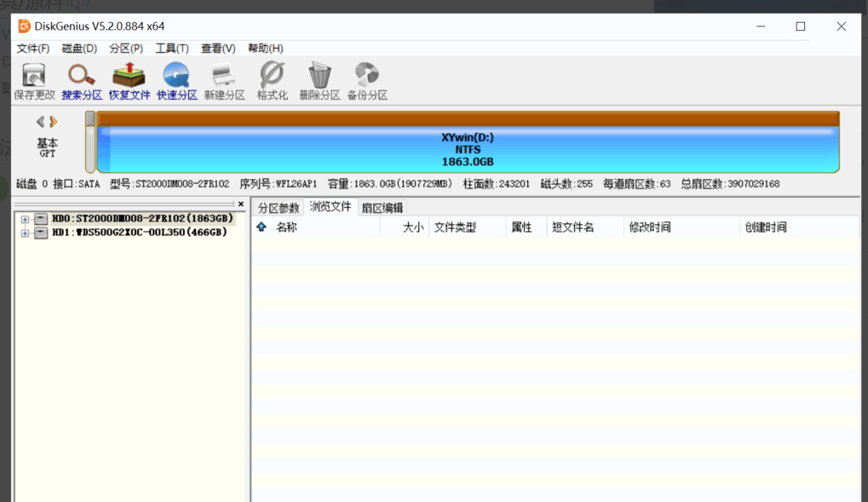
Task: Click the 删除分区 (Delete Partition) trash icon
Action: pos(319,81)
